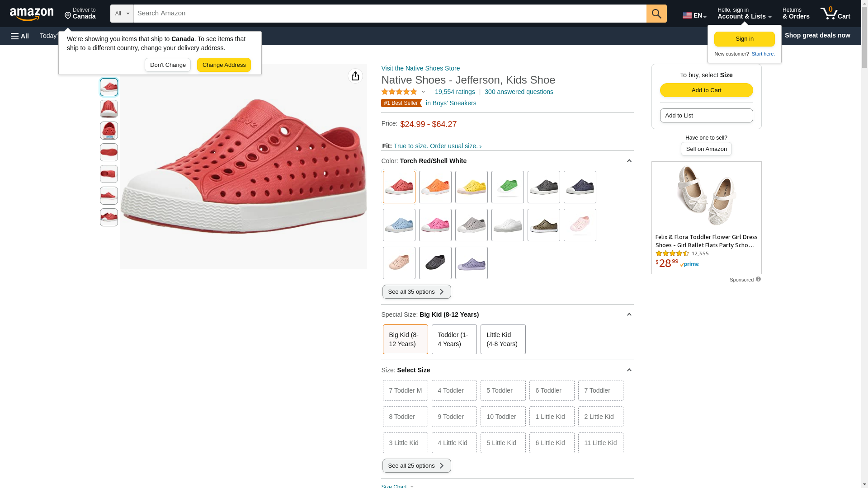Open the All hamburger menu
Image resolution: width=868 pixels, height=488 pixels.
(x=20, y=36)
